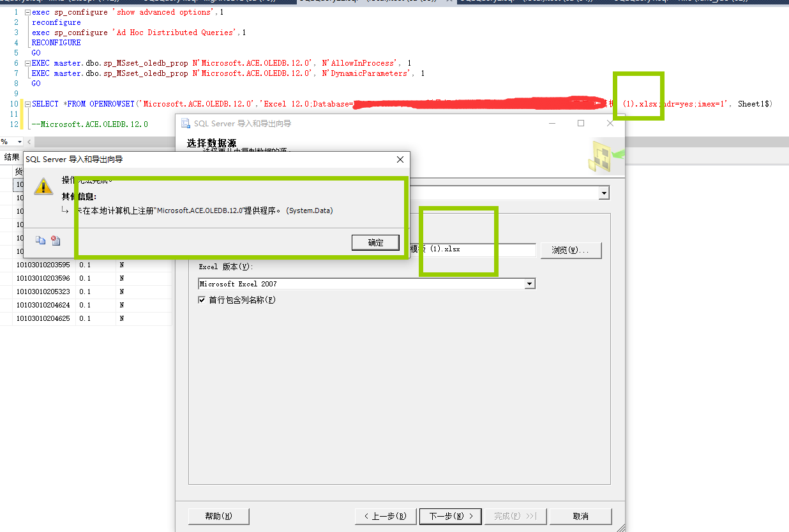The height and width of the screenshot is (532, 789).
Task: Collapse the code block starting at line 1
Action: click(27, 12)
